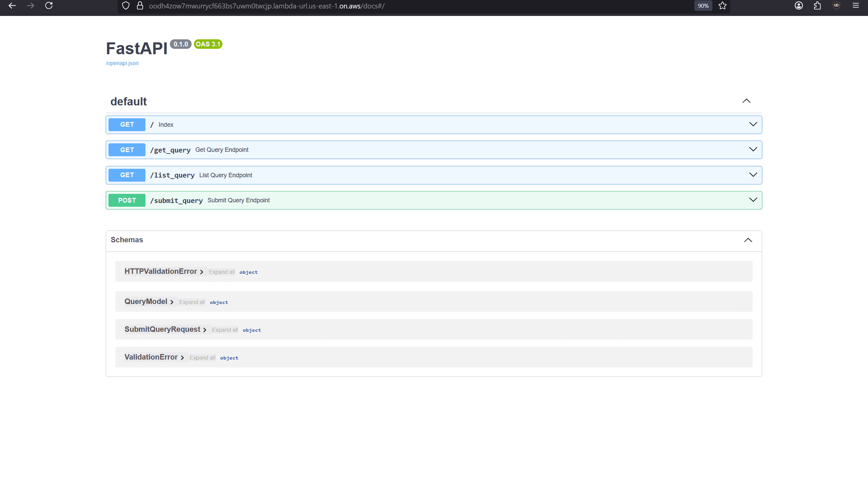Collapse the default section chevron

[746, 101]
